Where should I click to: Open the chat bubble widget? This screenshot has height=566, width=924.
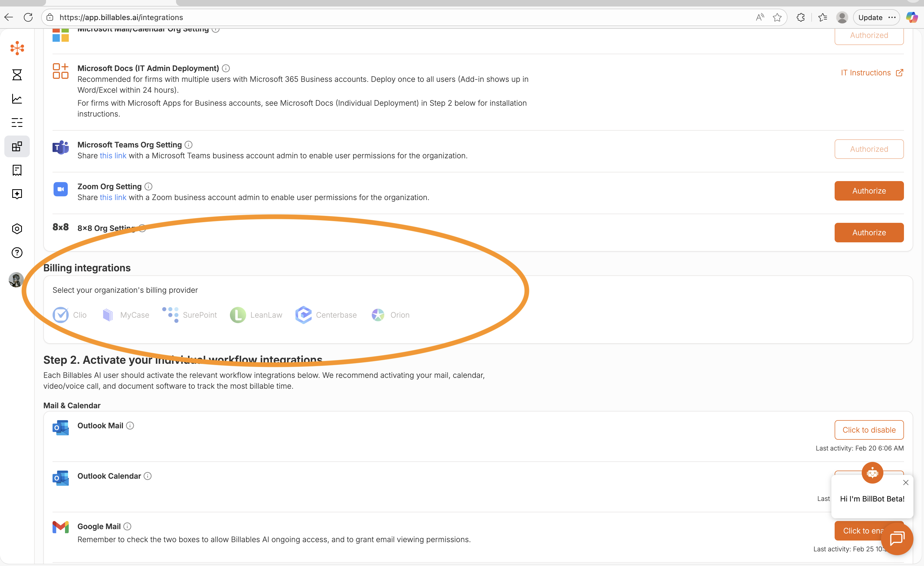(897, 538)
